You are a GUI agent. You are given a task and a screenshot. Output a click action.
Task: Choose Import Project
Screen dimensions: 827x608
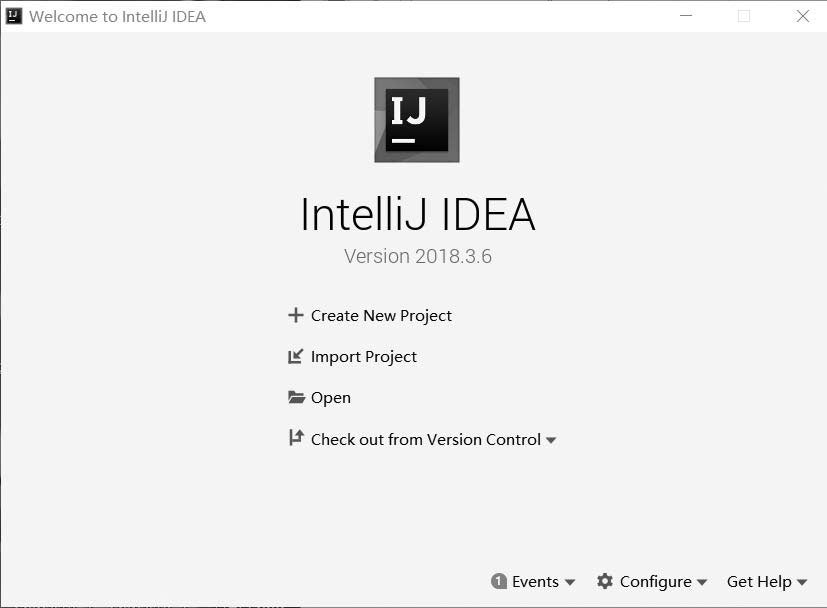pos(364,356)
